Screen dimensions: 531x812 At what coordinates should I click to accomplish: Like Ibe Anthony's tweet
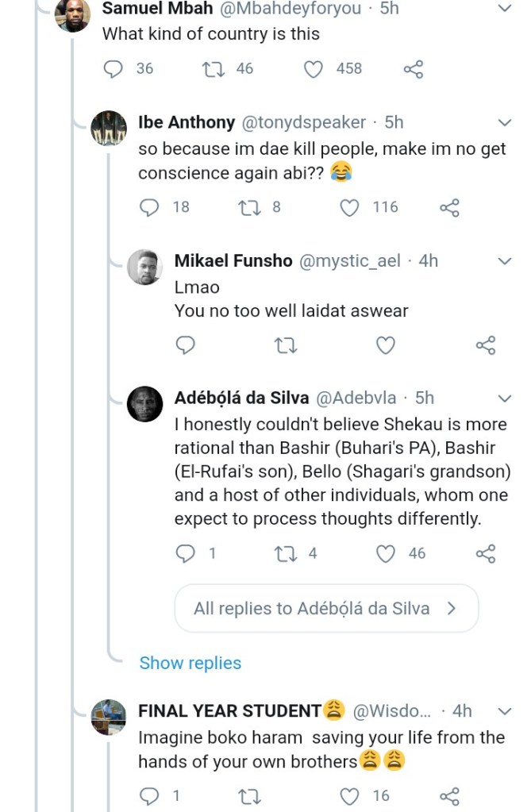349,207
